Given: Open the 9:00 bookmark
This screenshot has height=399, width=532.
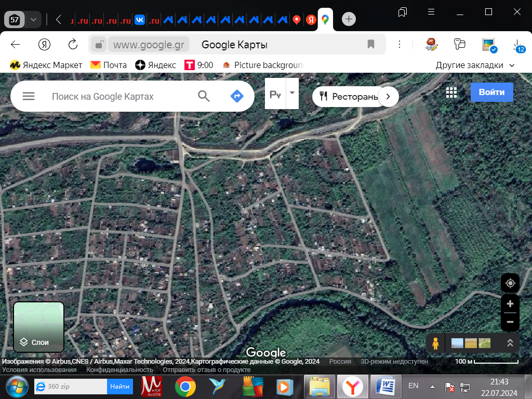Looking at the screenshot, I should click(199, 65).
